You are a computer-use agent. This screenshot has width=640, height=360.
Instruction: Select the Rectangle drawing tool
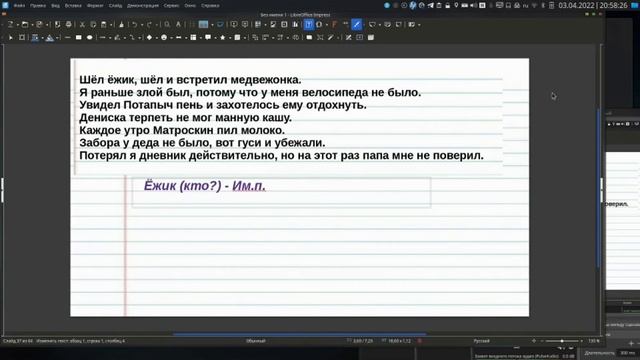click(x=78, y=38)
